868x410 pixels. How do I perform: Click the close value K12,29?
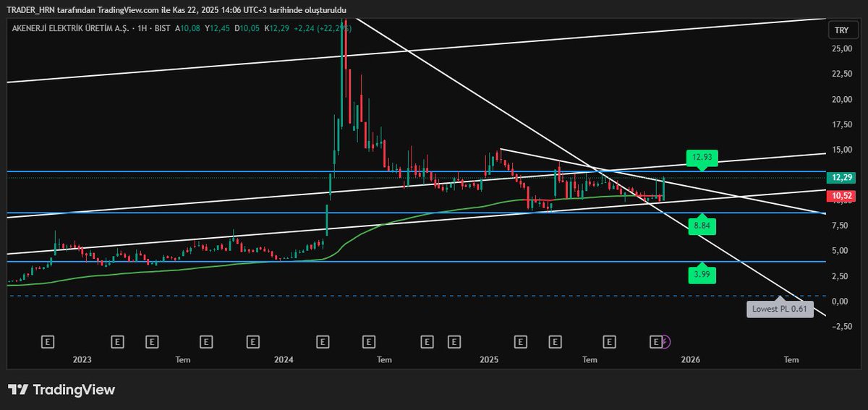point(277,28)
